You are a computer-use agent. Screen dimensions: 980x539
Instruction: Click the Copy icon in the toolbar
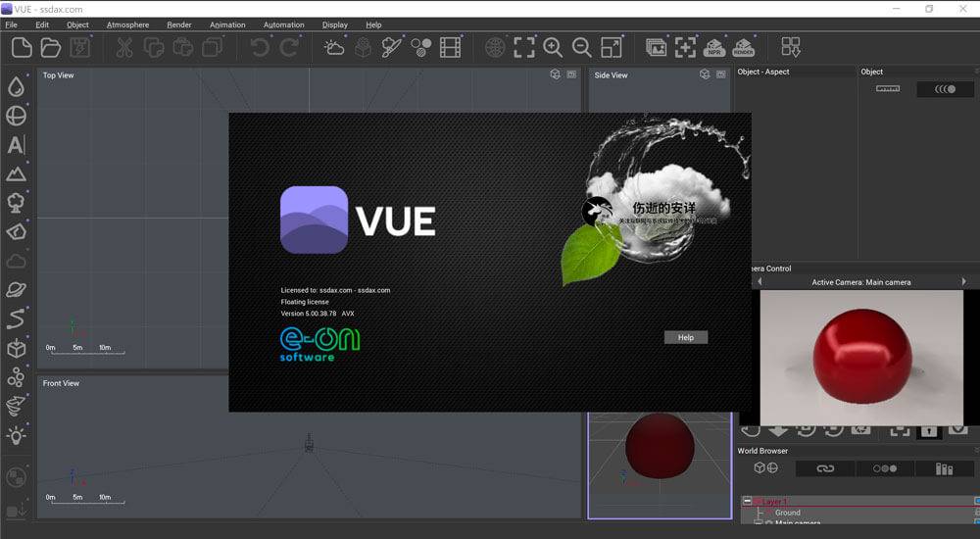154,47
